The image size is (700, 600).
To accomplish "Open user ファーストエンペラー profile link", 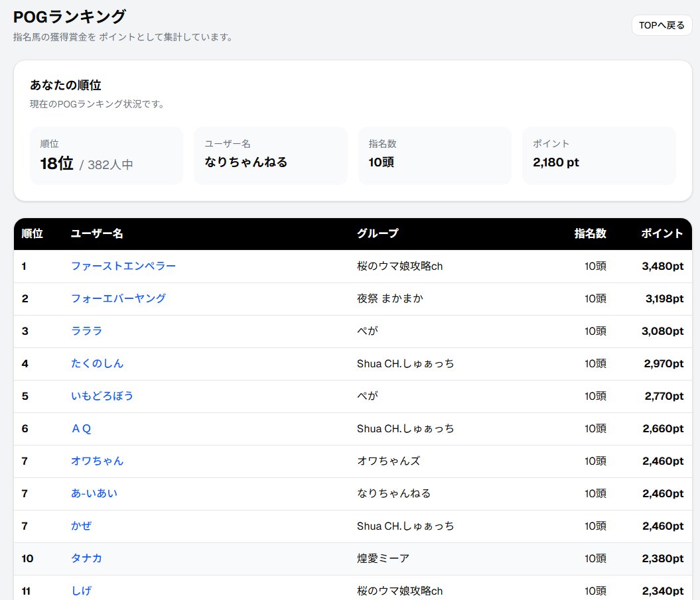I will pyautogui.click(x=123, y=266).
